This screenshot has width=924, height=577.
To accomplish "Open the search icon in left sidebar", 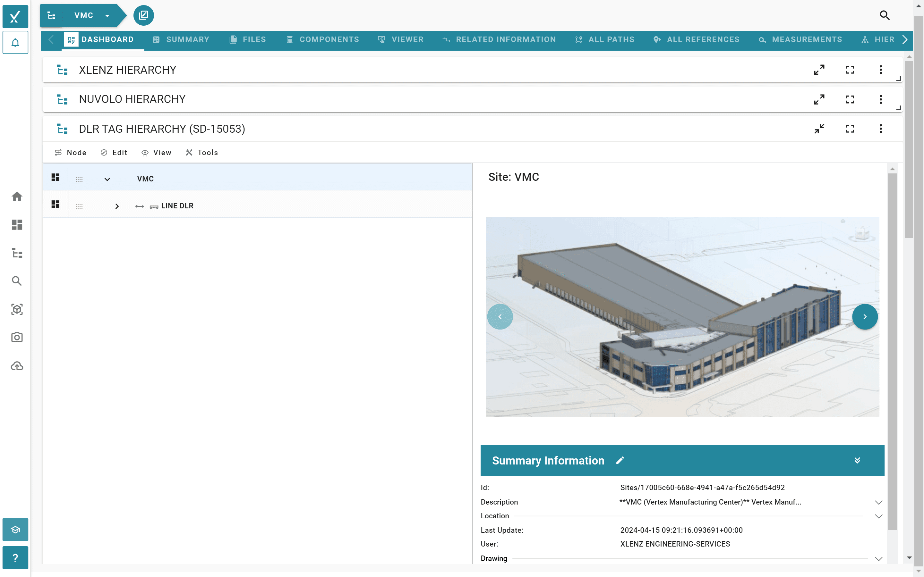I will click(16, 281).
